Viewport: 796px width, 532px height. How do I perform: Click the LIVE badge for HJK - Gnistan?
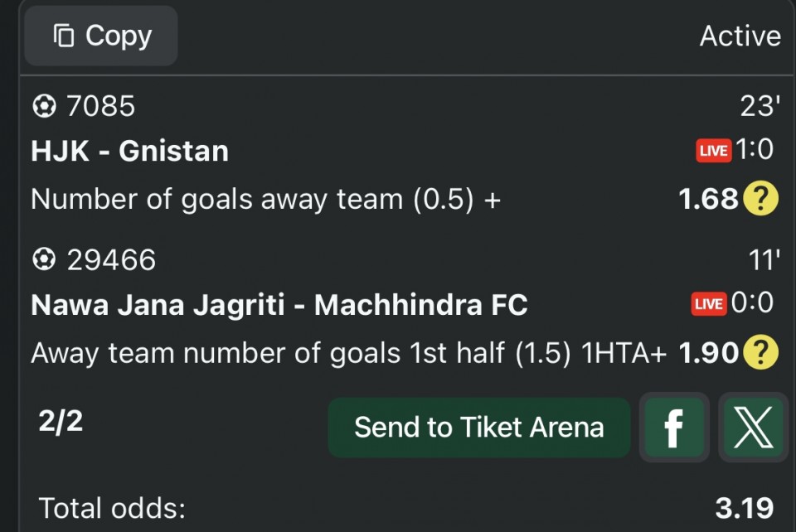(x=713, y=151)
